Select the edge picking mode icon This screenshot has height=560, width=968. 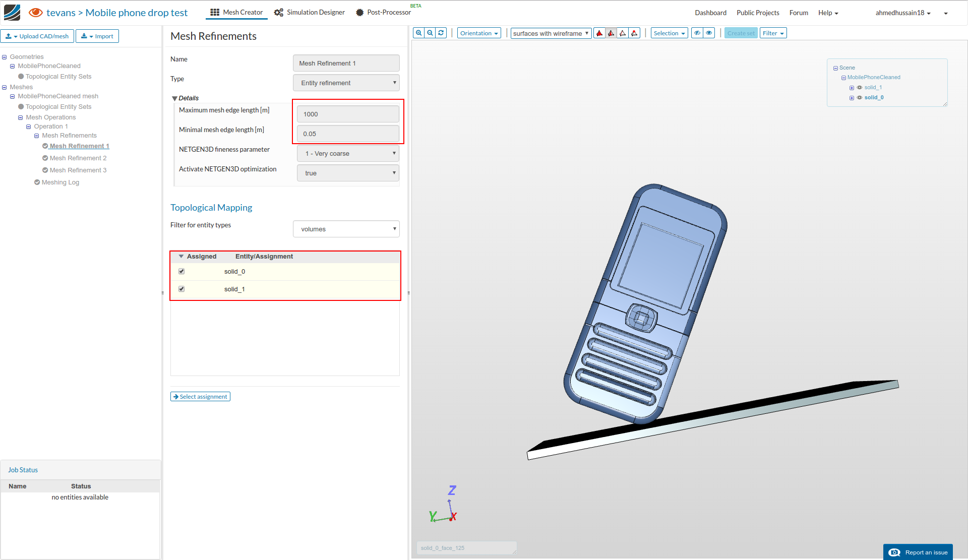tap(623, 33)
